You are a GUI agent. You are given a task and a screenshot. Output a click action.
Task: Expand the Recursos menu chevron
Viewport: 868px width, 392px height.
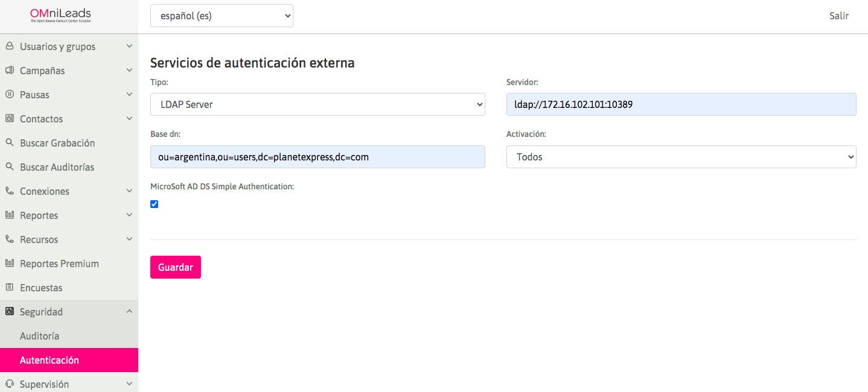(x=129, y=239)
